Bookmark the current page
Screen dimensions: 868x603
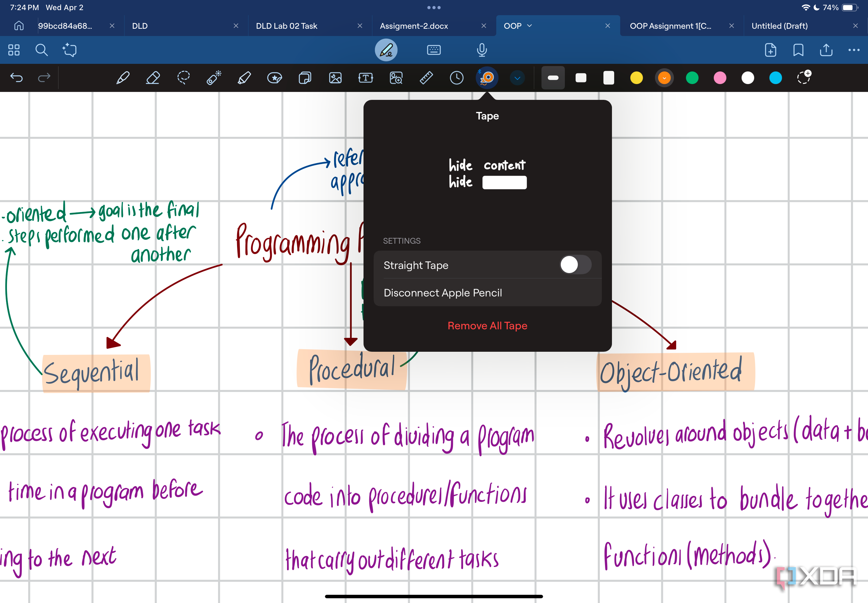798,50
